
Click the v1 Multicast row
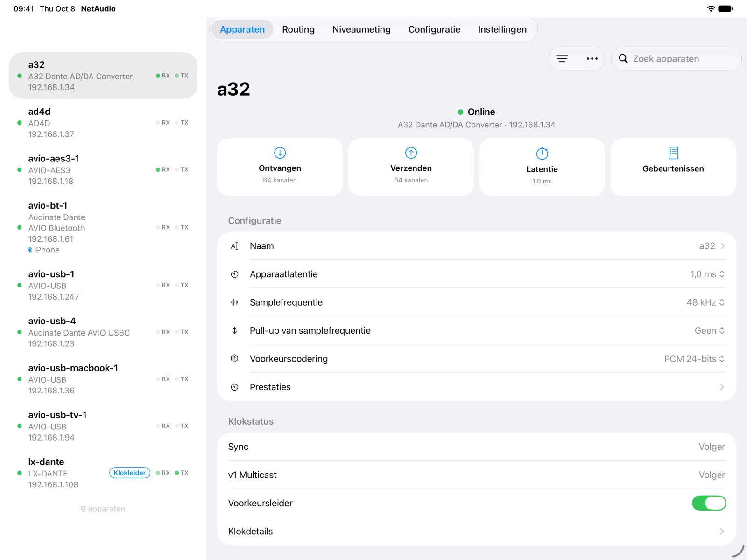[x=477, y=475]
